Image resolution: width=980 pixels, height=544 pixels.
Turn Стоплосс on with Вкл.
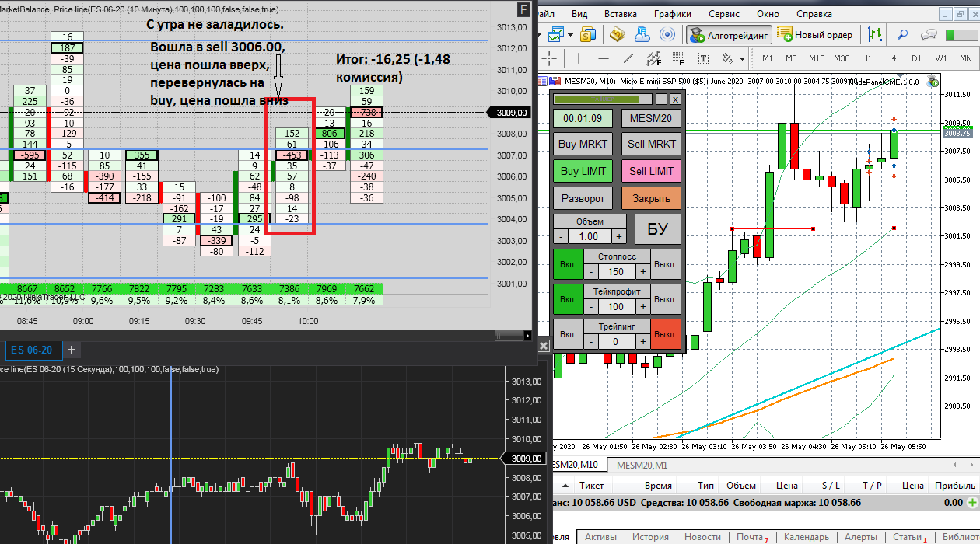pos(567,264)
